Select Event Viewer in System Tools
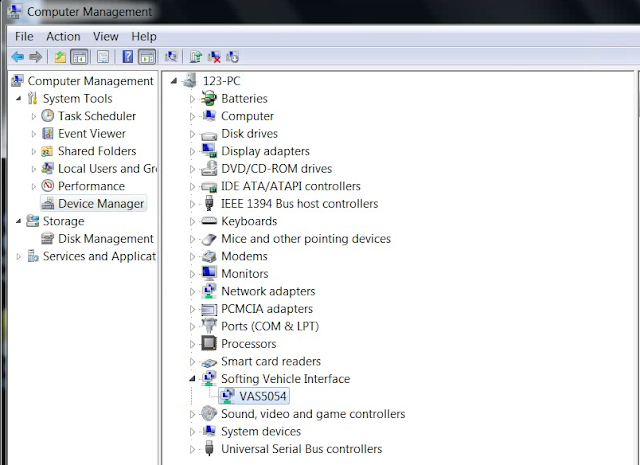The height and width of the screenshot is (465, 640). (x=91, y=133)
